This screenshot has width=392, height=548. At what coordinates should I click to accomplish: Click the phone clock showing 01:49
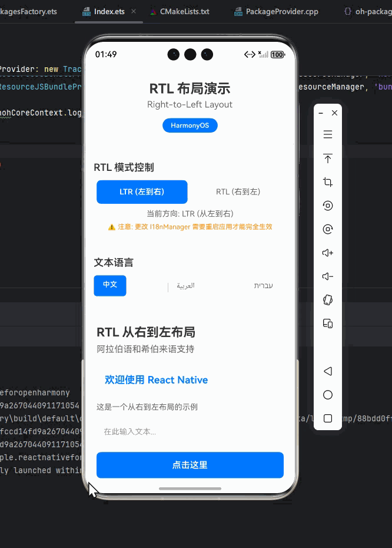coord(106,55)
